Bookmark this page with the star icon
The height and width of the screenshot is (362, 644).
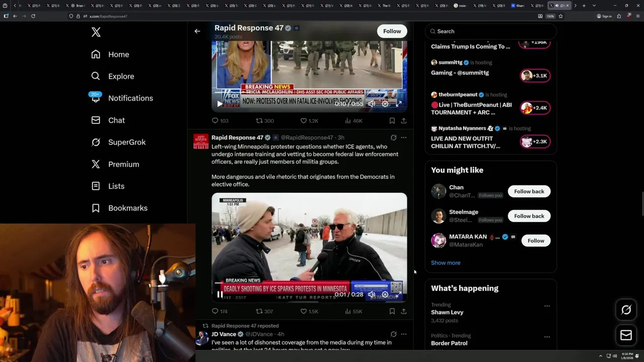tap(560, 16)
